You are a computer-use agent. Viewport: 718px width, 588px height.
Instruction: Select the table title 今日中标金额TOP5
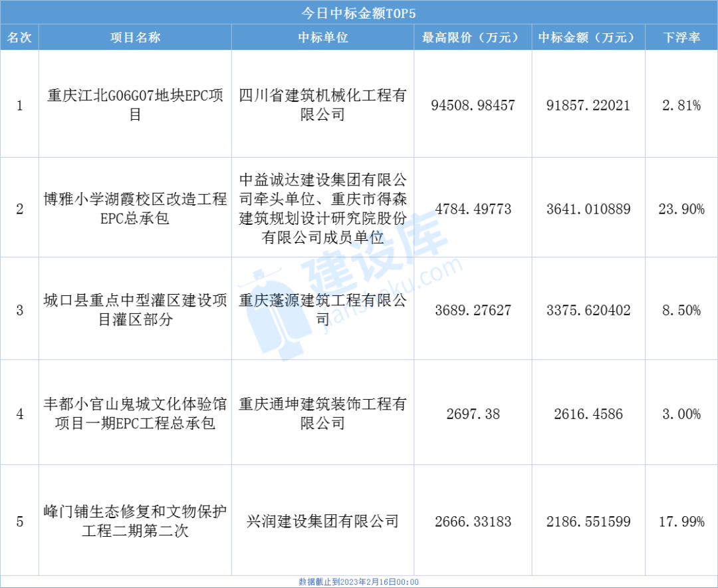(359, 11)
